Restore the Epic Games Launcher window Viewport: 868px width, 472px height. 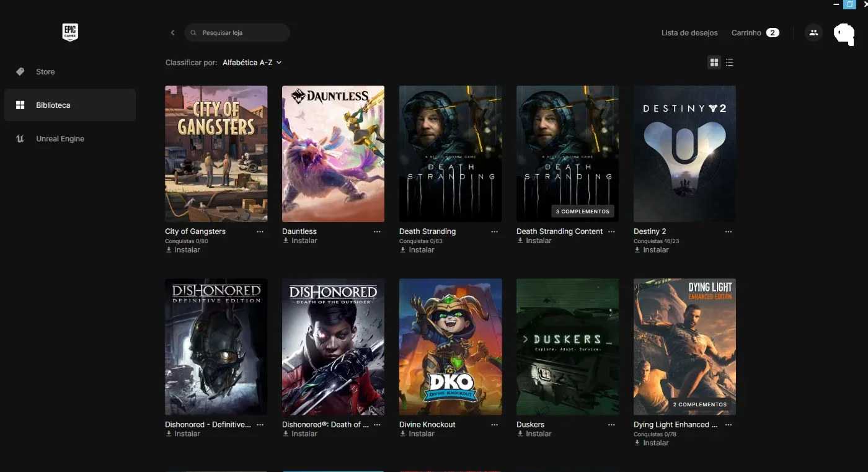click(x=849, y=4)
